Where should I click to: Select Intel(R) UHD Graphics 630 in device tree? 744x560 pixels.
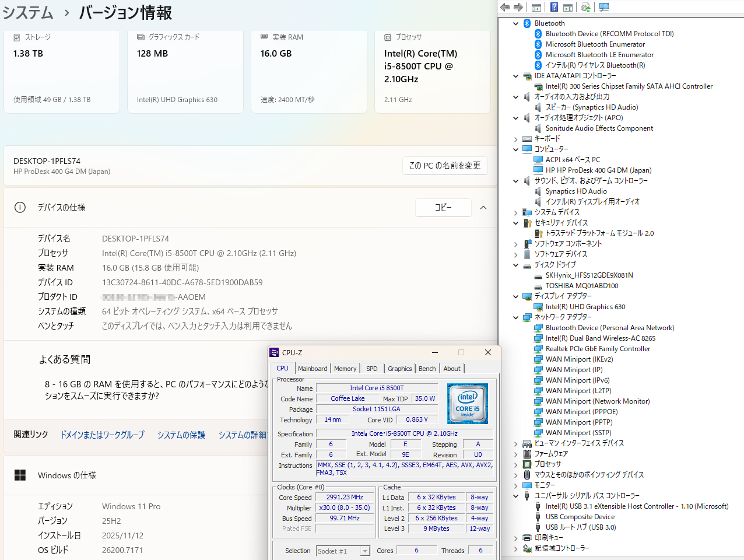585,307
